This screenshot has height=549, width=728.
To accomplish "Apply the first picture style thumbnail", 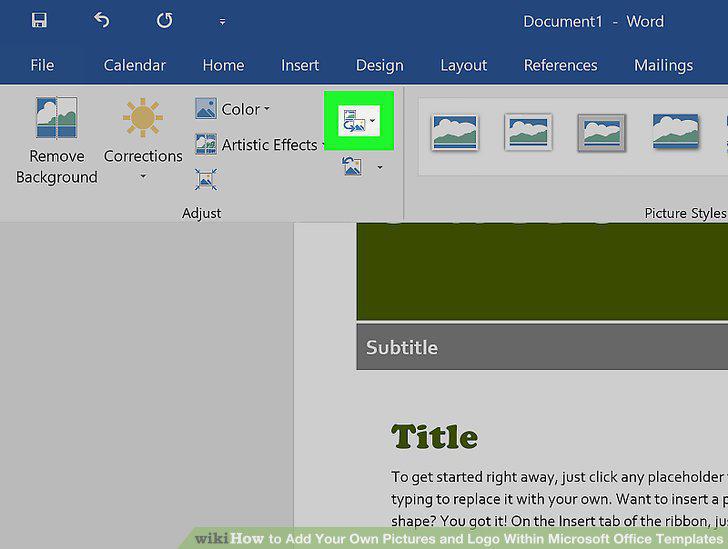I will pos(455,133).
